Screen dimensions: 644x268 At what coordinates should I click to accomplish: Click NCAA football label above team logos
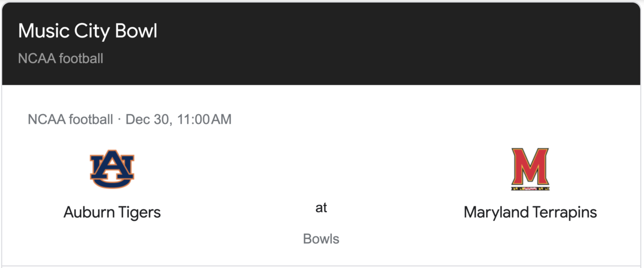coord(70,119)
